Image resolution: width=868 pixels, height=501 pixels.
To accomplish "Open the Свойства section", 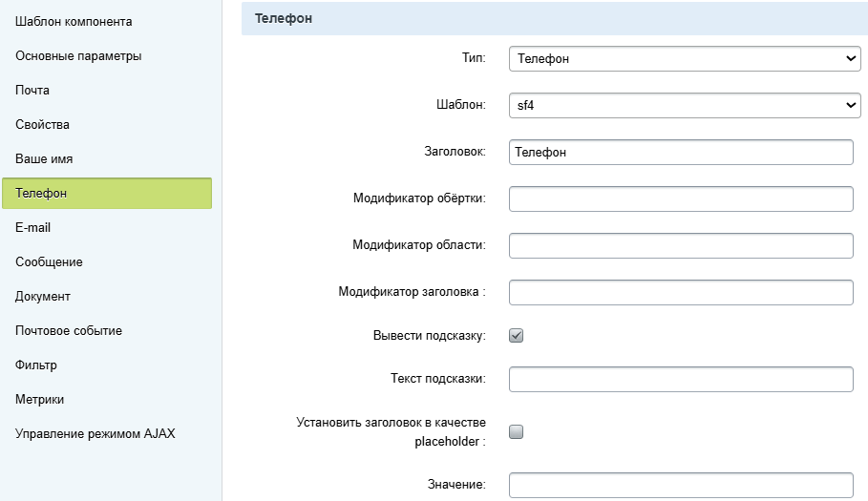I will [x=42, y=124].
